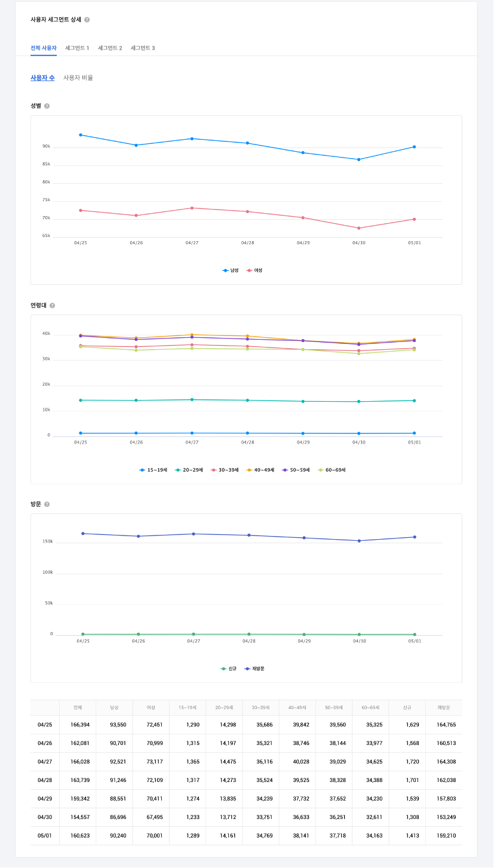Click help icon beside 방문 heading

pyautogui.click(x=47, y=504)
